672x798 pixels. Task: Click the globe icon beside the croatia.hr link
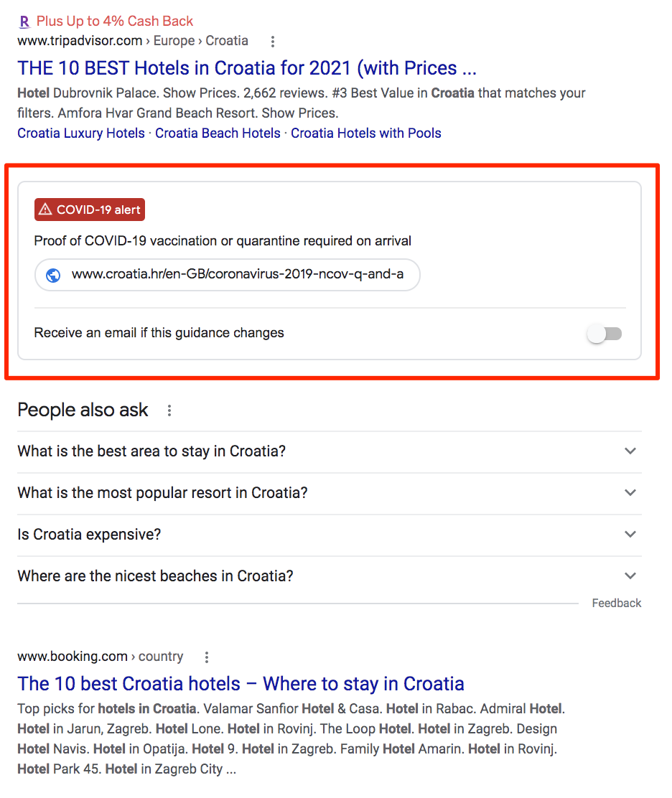(53, 275)
